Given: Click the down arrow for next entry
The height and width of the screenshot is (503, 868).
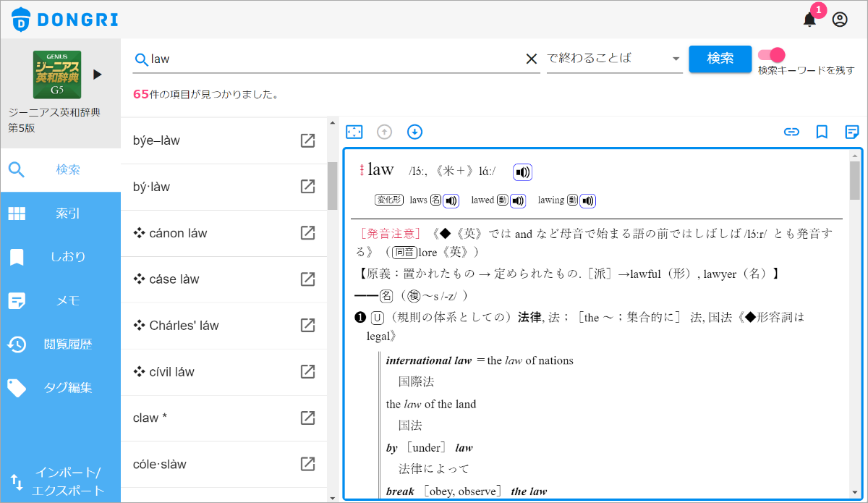Looking at the screenshot, I should coord(414,132).
